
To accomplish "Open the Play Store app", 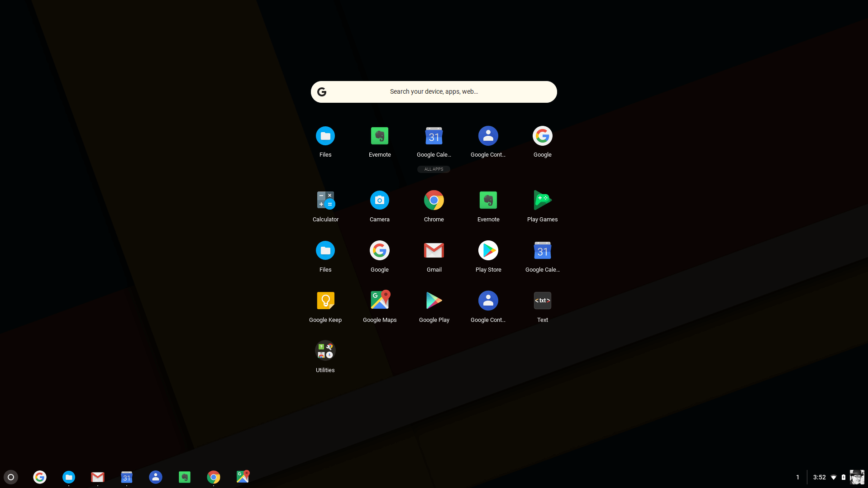I will [x=488, y=250].
